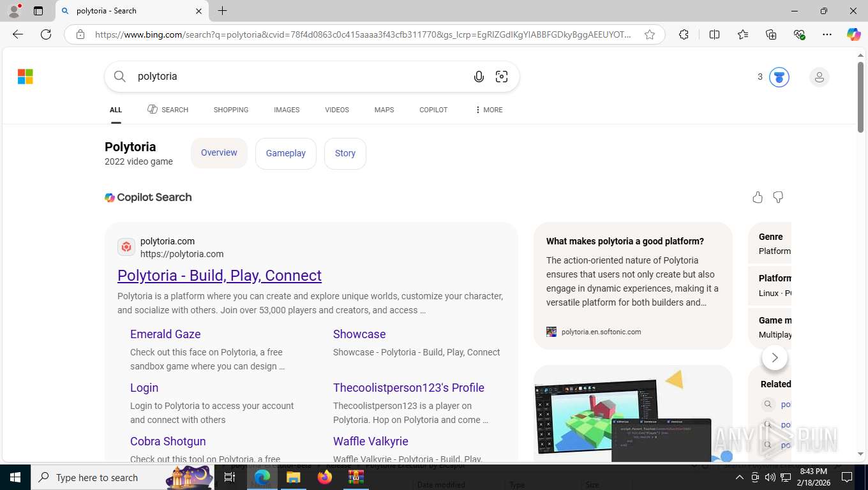Image resolution: width=868 pixels, height=490 pixels.
Task: Select the Story pill
Action: [345, 153]
